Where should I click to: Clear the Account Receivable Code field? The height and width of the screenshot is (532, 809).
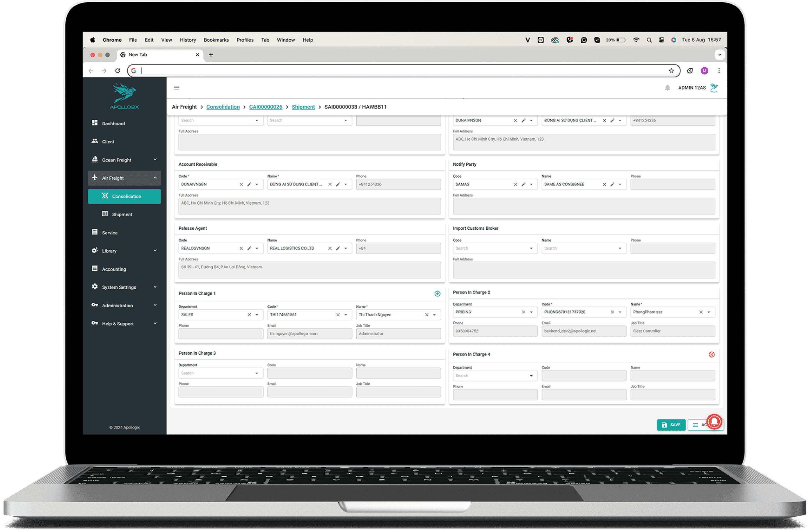(x=241, y=185)
